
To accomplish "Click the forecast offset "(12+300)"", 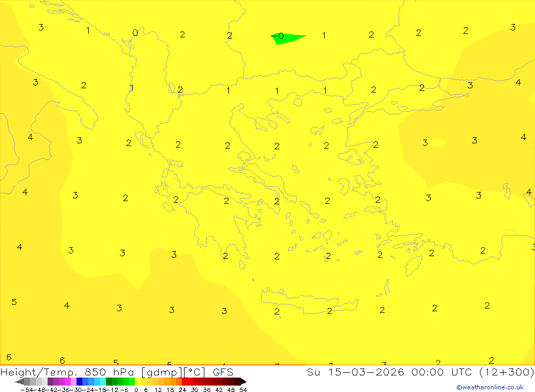I will [507, 372].
